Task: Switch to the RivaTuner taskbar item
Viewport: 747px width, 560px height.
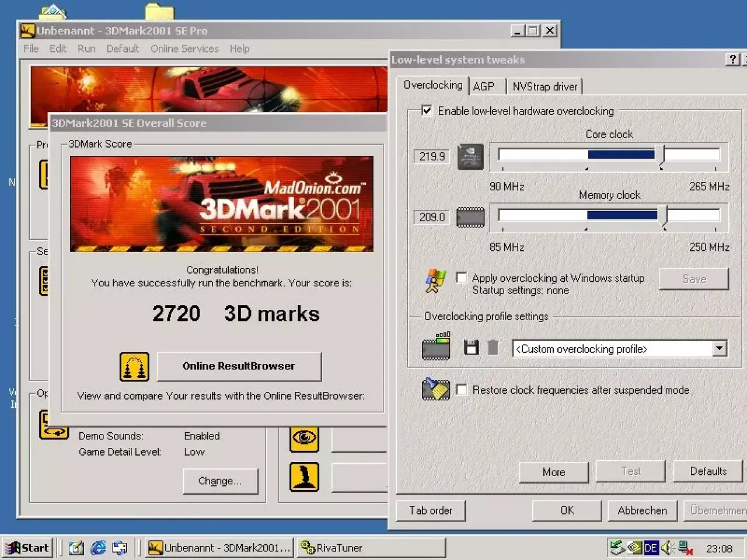Action: pos(371,548)
